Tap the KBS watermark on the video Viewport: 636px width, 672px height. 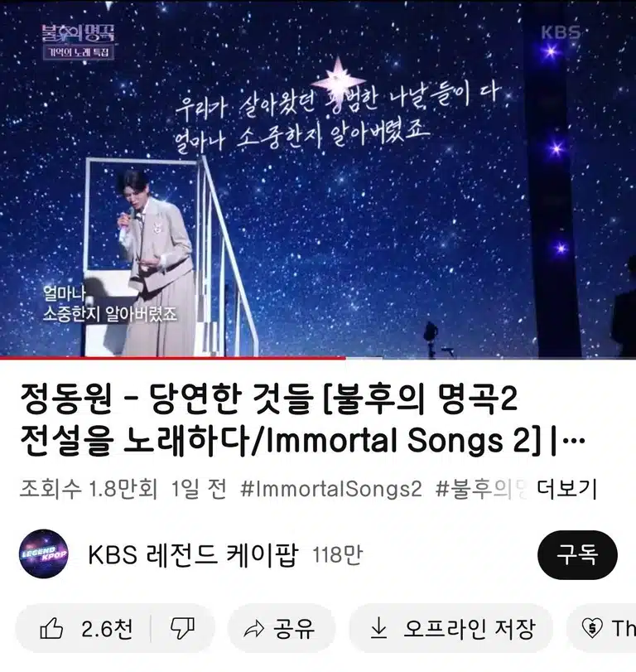click(x=560, y=32)
